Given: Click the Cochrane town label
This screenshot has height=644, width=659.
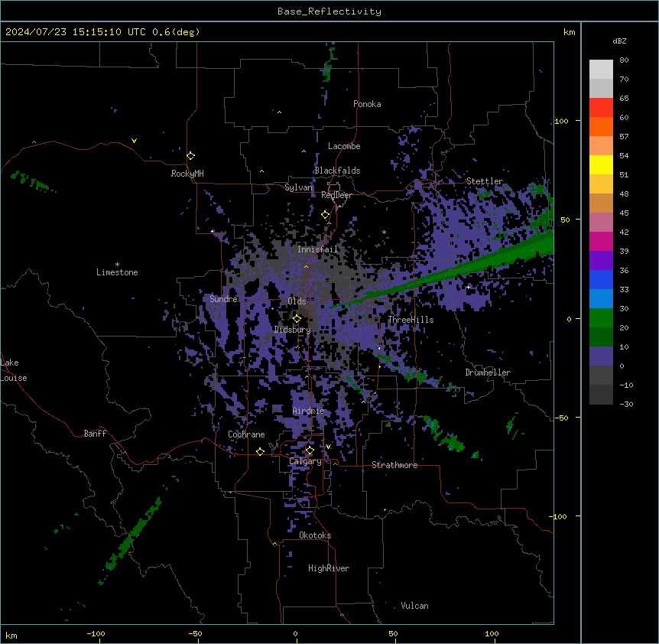Looking at the screenshot, I should click(x=246, y=434).
